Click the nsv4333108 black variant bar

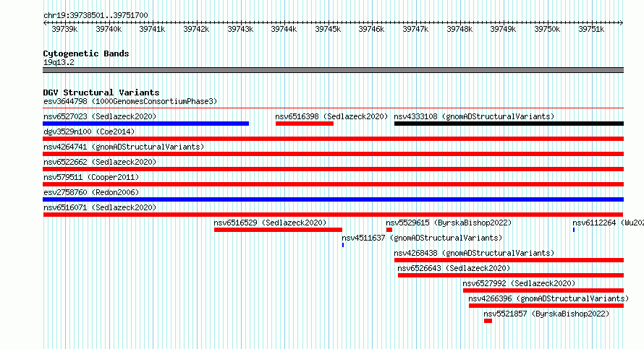coord(509,124)
